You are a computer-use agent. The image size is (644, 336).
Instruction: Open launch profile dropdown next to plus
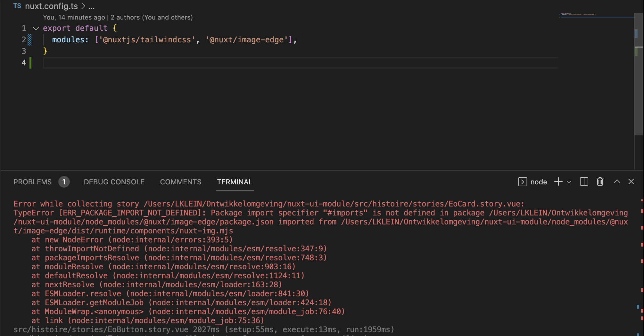point(569,182)
